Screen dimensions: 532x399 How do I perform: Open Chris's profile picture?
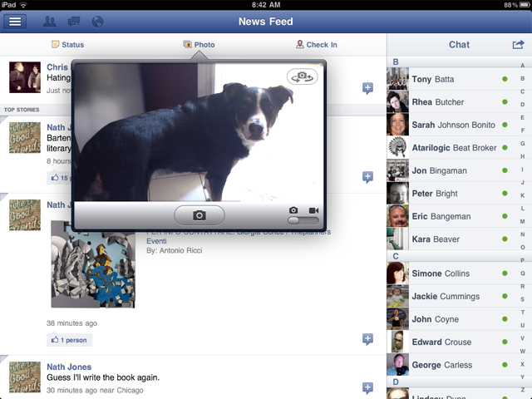click(x=25, y=77)
